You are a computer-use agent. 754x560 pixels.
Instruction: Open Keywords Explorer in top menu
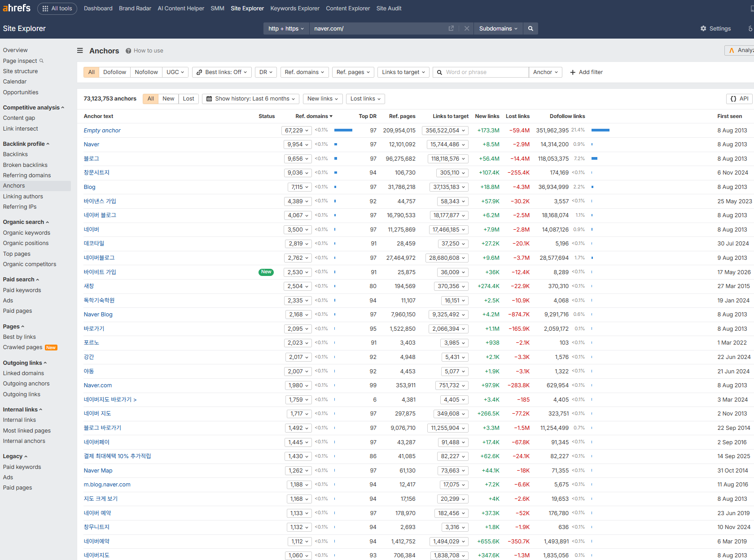click(x=295, y=9)
